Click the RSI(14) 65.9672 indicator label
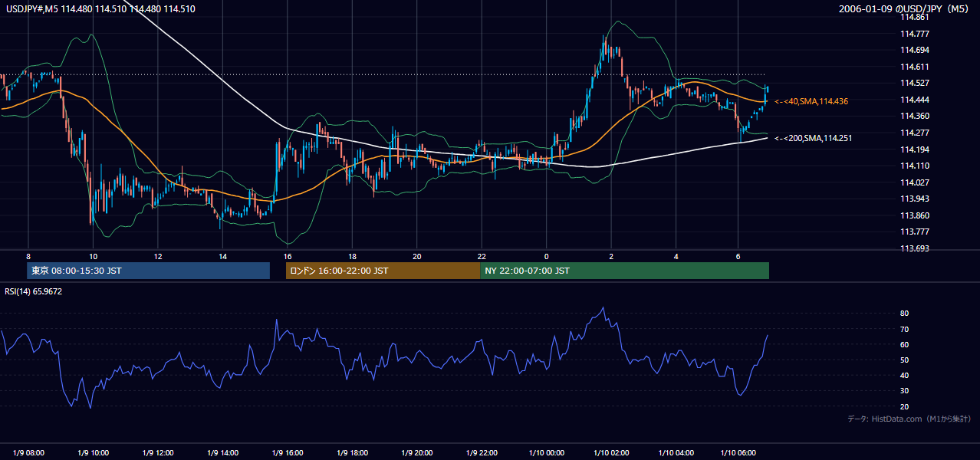 click(34, 291)
